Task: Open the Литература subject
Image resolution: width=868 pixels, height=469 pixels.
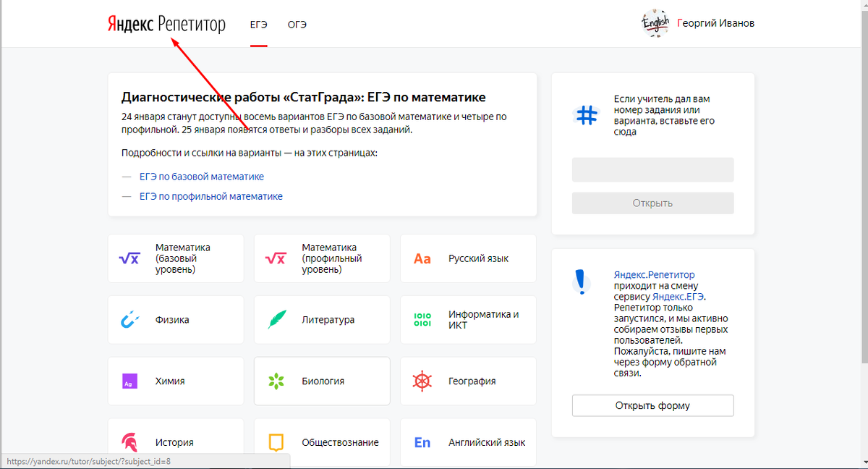Action: 322,319
